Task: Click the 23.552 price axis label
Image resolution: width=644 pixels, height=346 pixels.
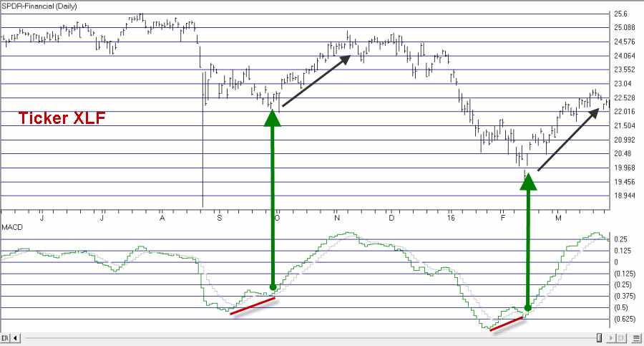Action: (624, 69)
